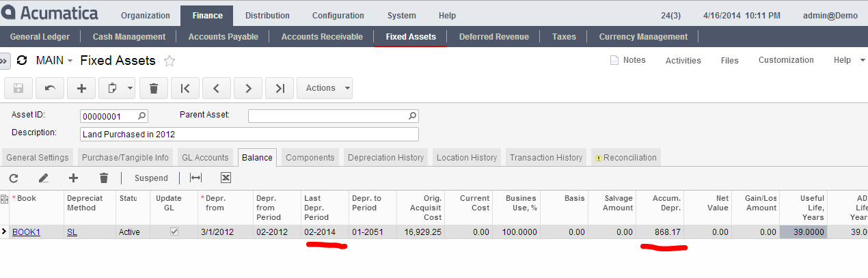Go to Deferred Revenue module
868x278 pixels.
[x=493, y=37]
